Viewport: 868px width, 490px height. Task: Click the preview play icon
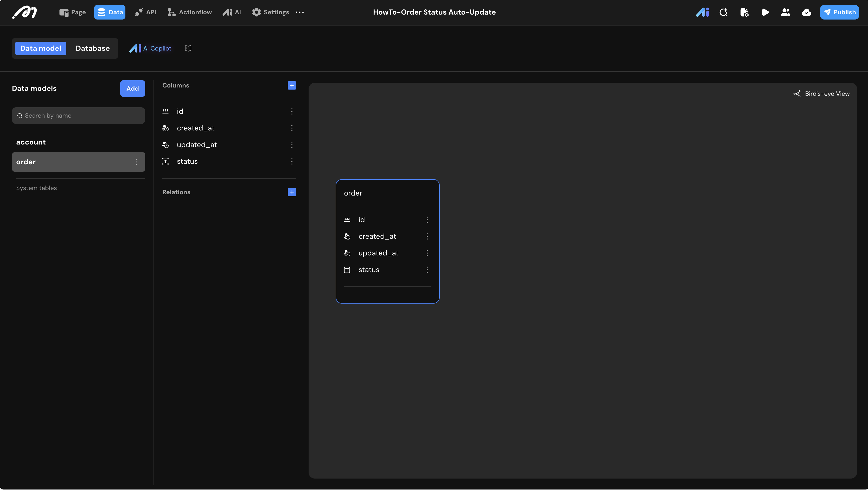(765, 12)
